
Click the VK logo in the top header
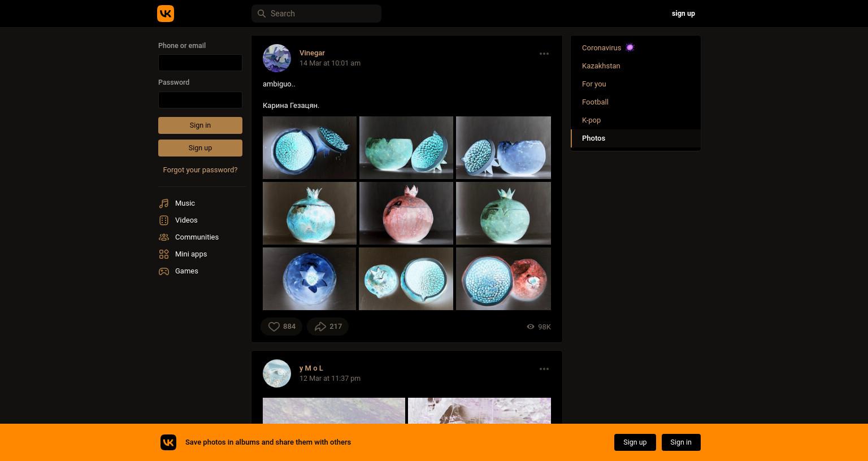166,14
